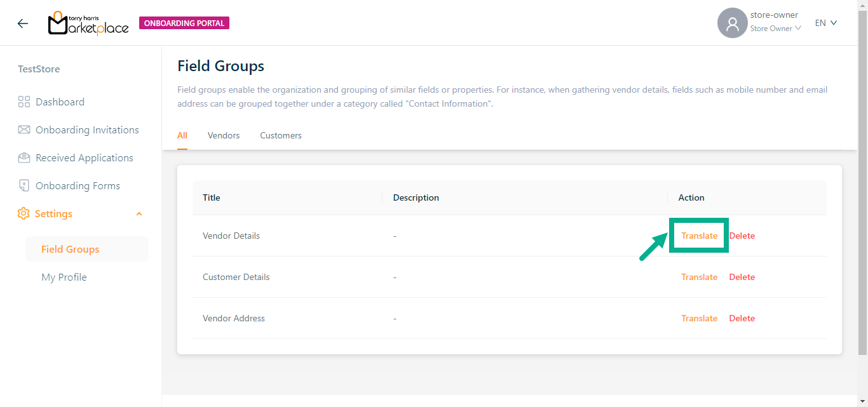The height and width of the screenshot is (407, 868).
Task: Click the Settings gear icon
Action: point(24,214)
